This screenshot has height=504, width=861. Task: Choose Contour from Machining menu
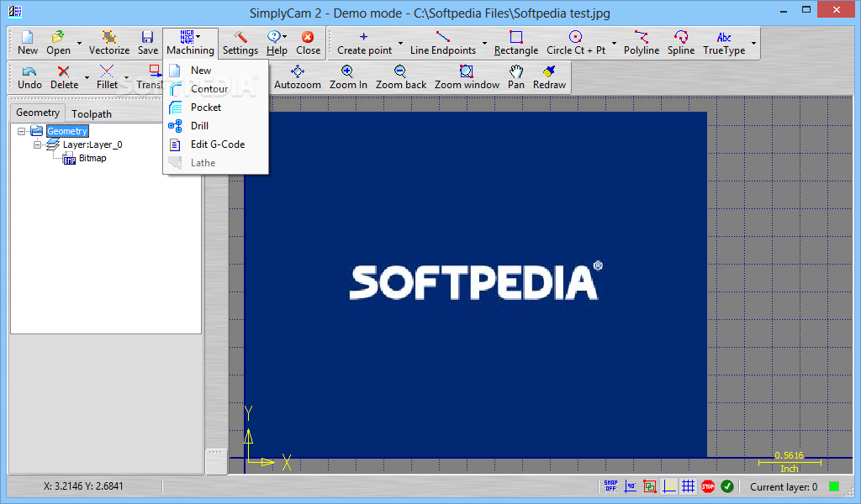[x=216, y=89]
